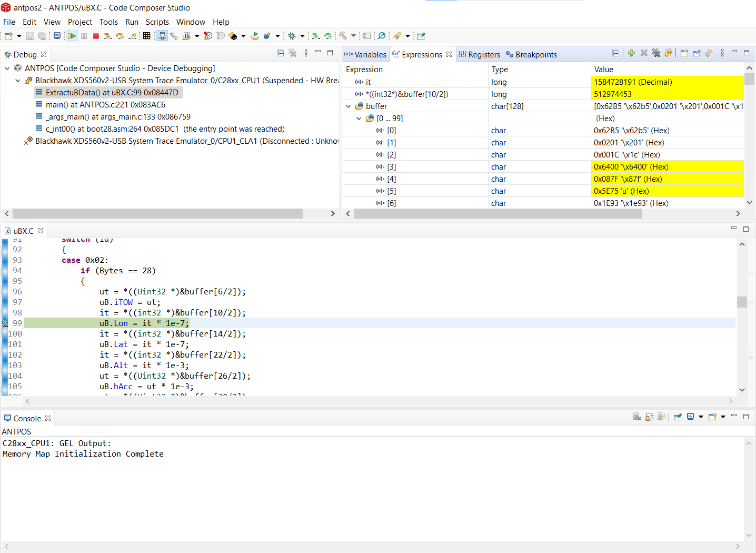Expand the [0 ... 99] array range node
Viewport: 756px width, 553px height.
[x=359, y=118]
